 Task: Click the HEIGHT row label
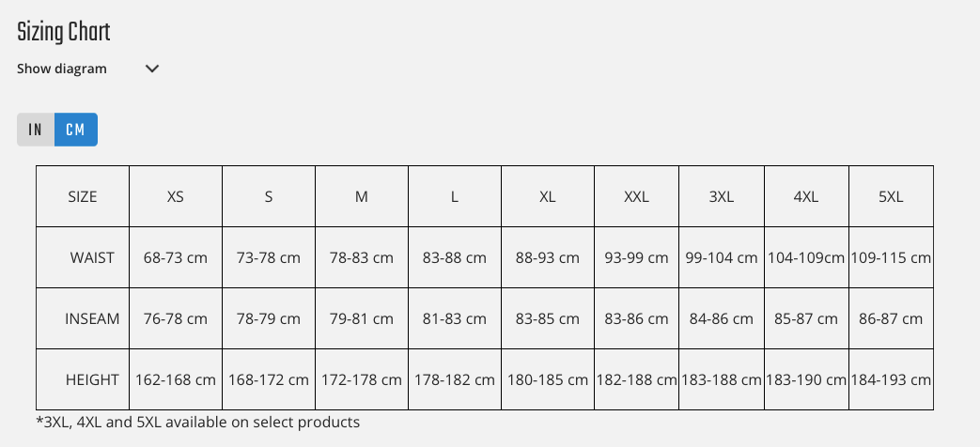(x=92, y=380)
